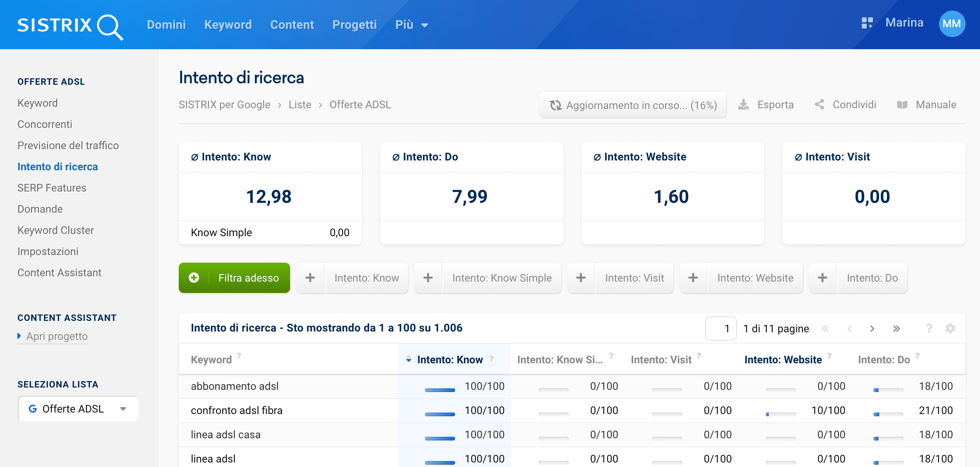
Task: Open the dashboard grid icon beside Marina
Action: 867,23
